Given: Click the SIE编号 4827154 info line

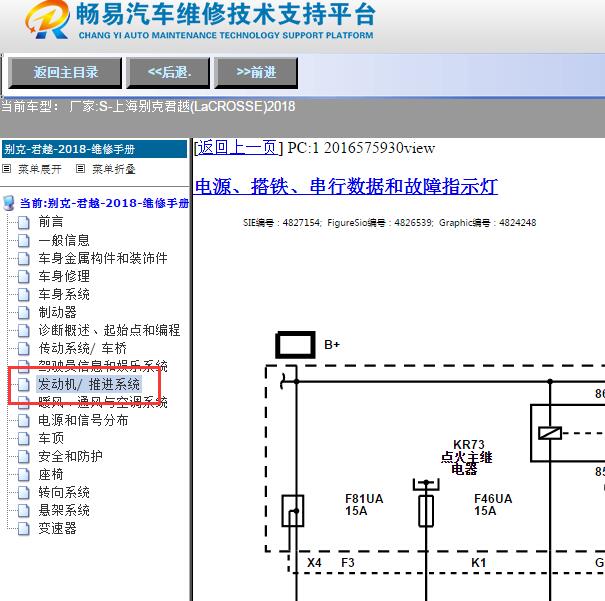Looking at the screenshot, I should point(389,223).
